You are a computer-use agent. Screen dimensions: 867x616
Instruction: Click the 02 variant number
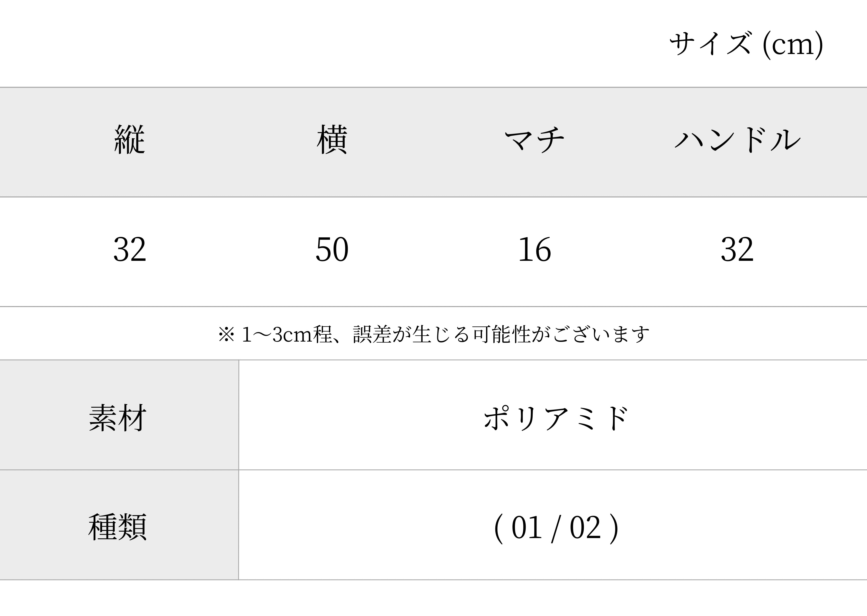click(x=585, y=527)
